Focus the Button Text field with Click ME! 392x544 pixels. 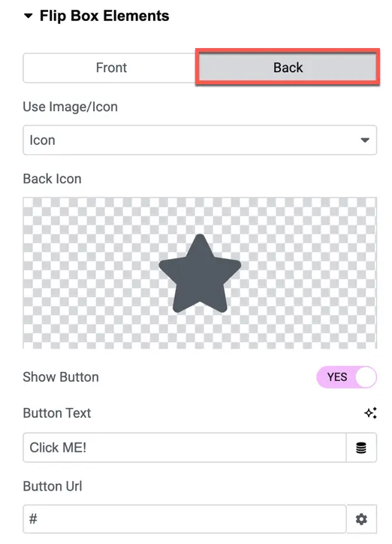[185, 448]
